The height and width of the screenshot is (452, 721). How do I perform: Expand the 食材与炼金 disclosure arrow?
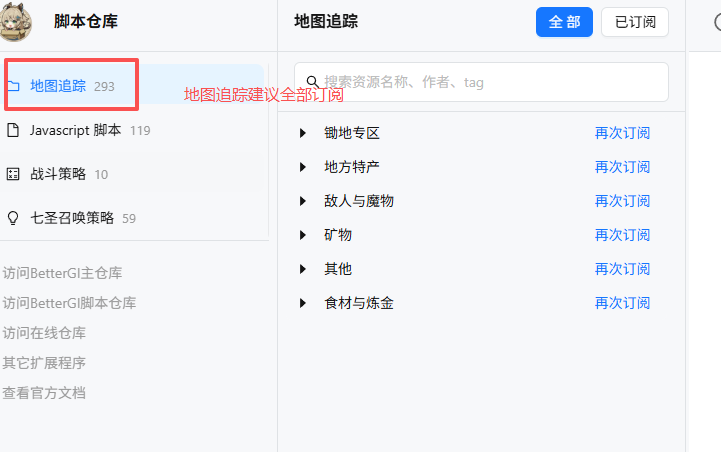pos(303,303)
